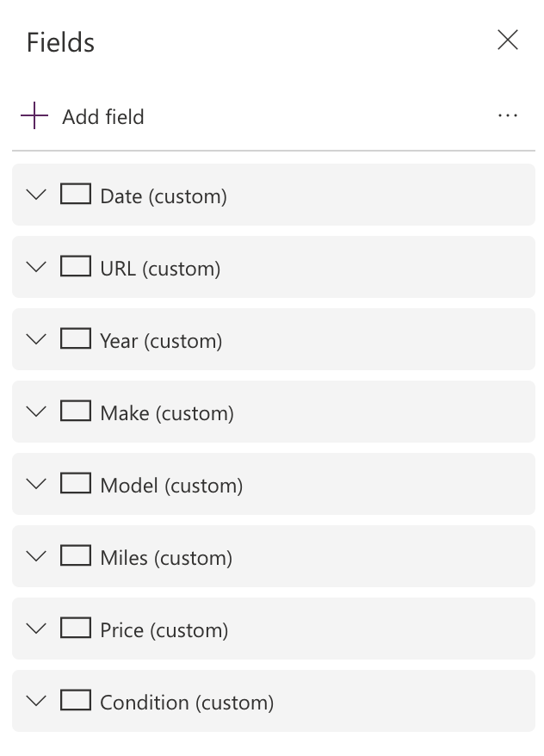
Task: Check the URL (custom) checkbox
Action: tap(76, 266)
